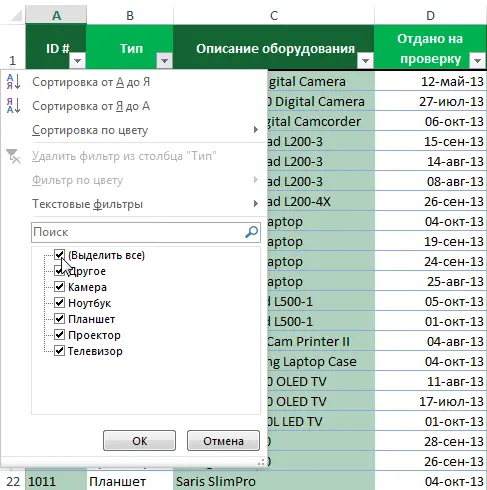Open Сортировка по цвету menu item
The image size is (487, 490).
click(134, 130)
